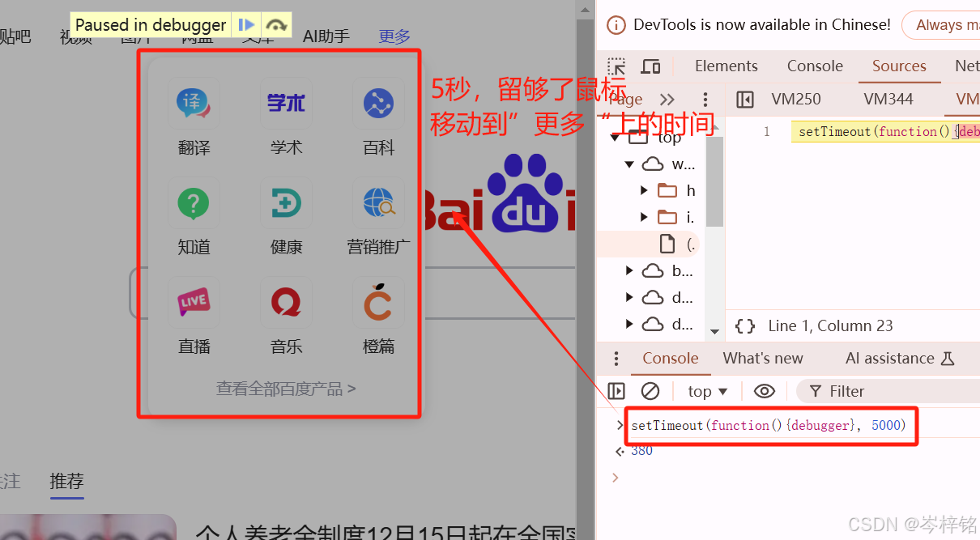This screenshot has width=980, height=540.
Task: Click the DevTools info icon in banner
Action: tap(616, 25)
